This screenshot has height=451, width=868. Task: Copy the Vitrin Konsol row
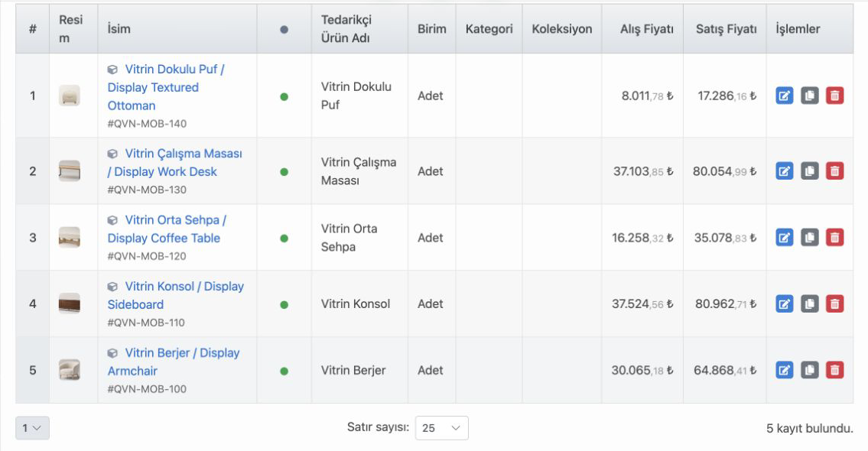809,303
